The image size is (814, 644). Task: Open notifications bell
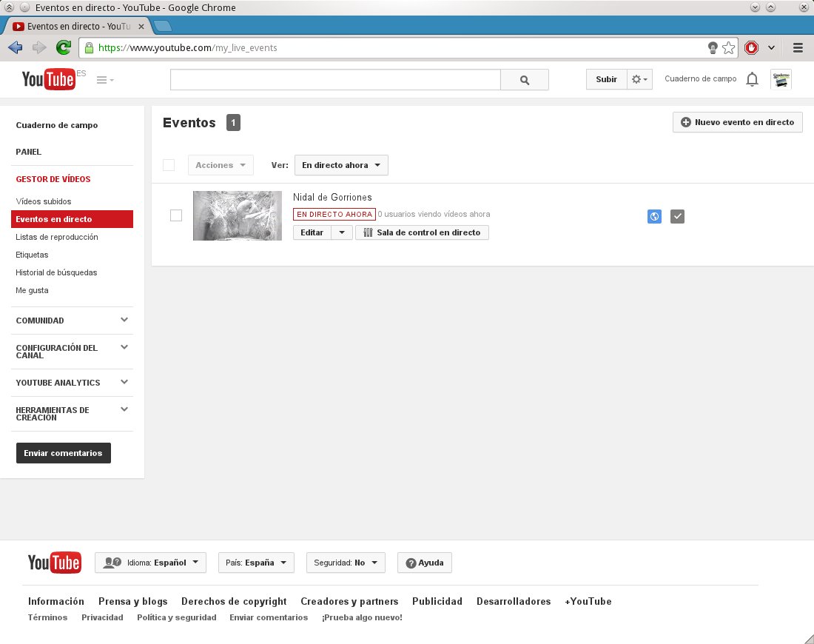(752, 79)
